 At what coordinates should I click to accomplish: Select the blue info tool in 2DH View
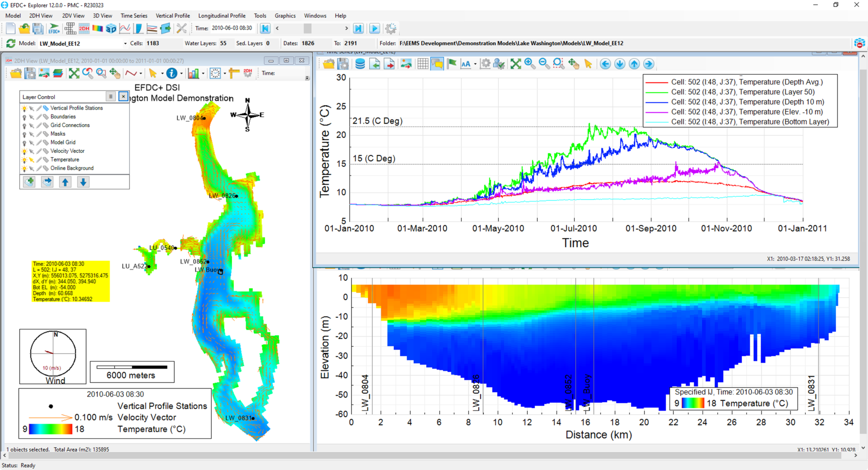(x=171, y=73)
